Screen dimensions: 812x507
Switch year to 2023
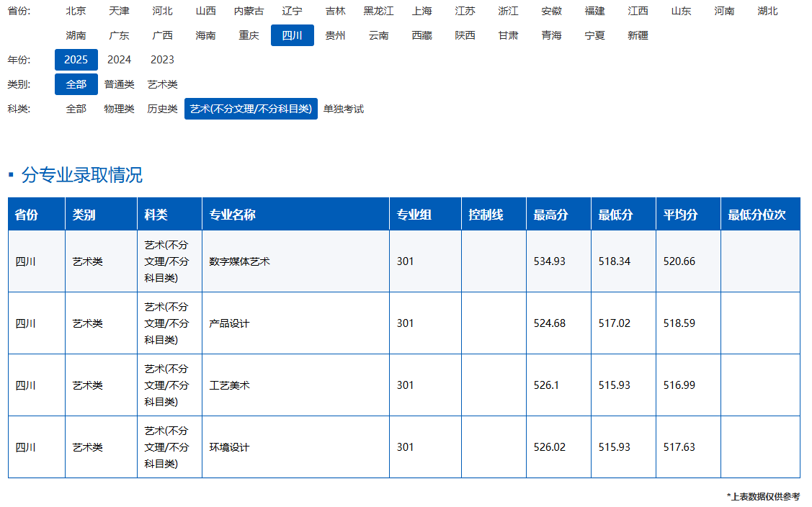(163, 60)
